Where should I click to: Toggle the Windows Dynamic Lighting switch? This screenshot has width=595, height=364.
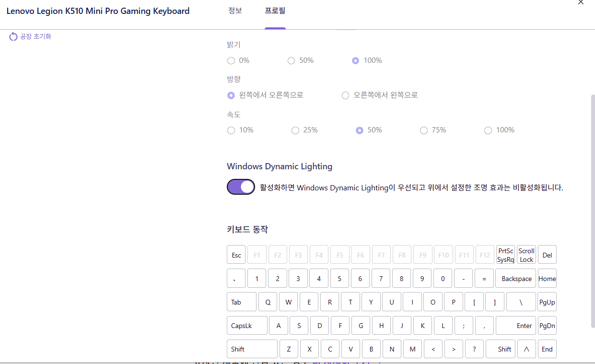[241, 187]
